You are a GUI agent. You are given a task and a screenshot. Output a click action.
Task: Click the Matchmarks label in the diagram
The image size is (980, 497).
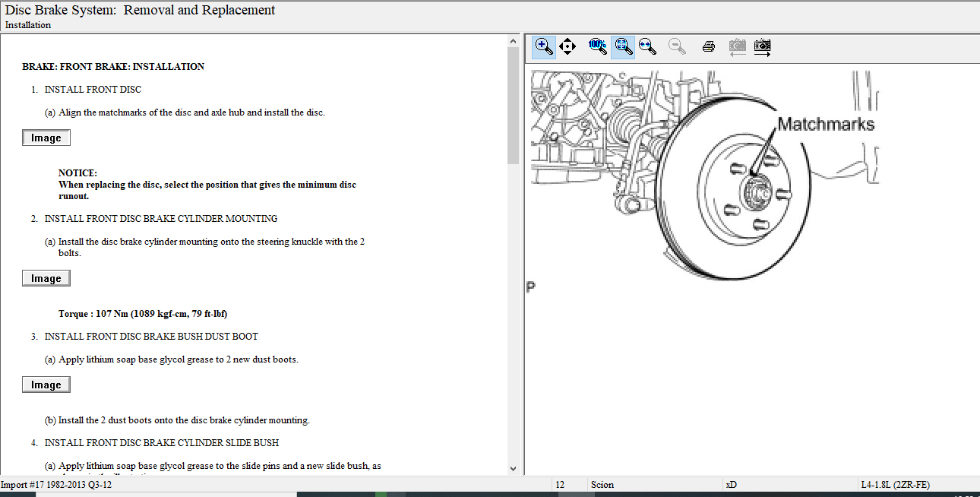coord(826,125)
